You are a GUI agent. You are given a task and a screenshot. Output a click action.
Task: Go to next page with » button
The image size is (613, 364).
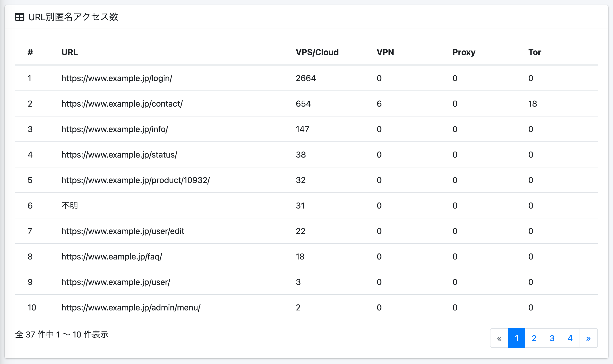[x=588, y=338]
